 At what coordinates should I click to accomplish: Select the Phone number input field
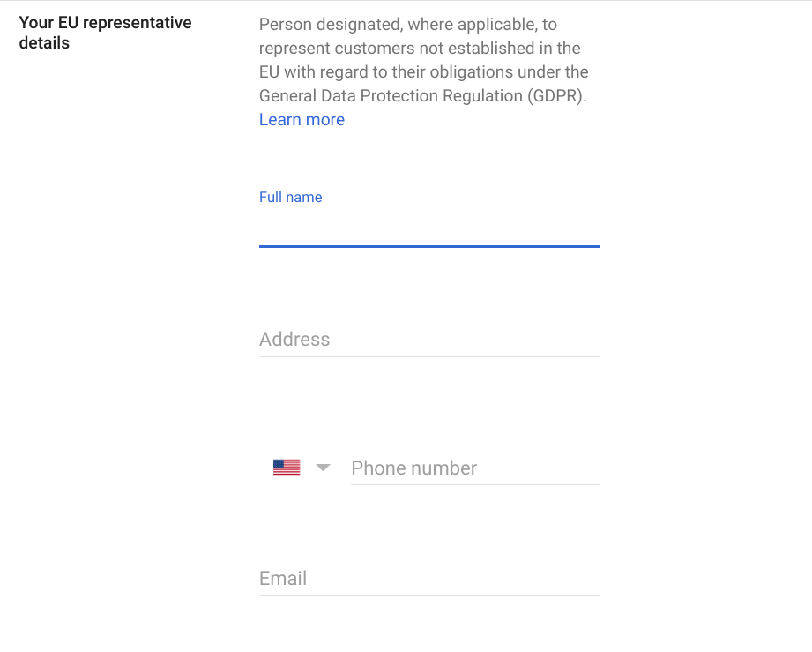(x=474, y=468)
